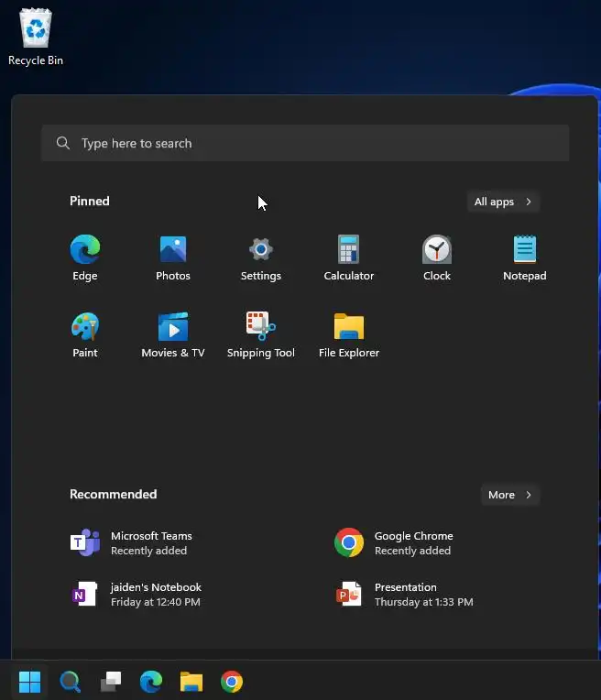Open File Explorer from pinned apps
The image size is (601, 700).
coord(349,334)
